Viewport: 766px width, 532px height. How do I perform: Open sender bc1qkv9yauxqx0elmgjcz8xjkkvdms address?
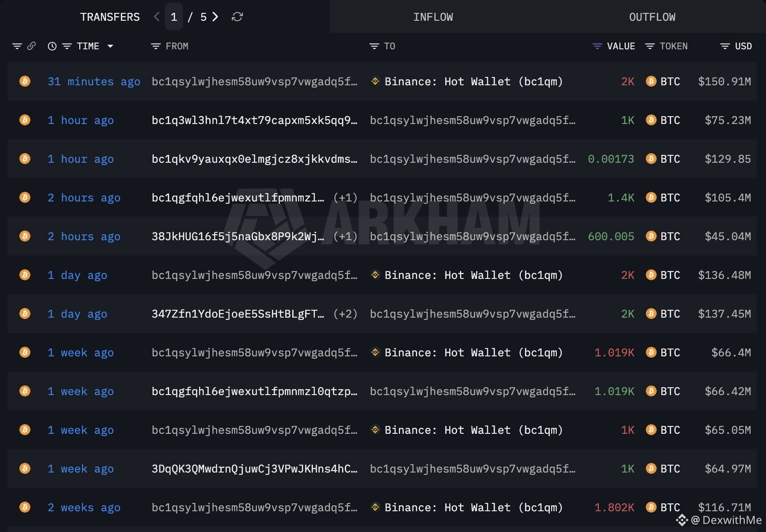click(254, 159)
